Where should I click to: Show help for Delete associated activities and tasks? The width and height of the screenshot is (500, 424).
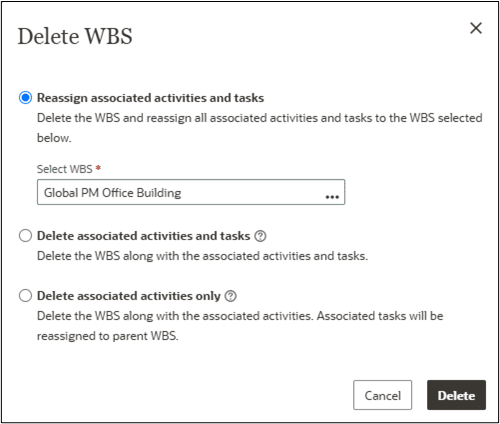pyautogui.click(x=260, y=236)
